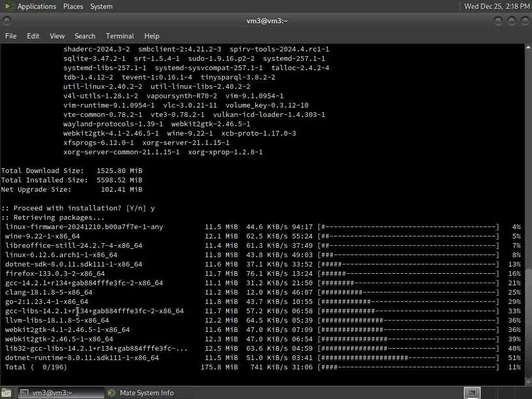Click 'vlc-3.0.21-11' package name
The height and width of the screenshot is (399, 532).
[x=190, y=105]
